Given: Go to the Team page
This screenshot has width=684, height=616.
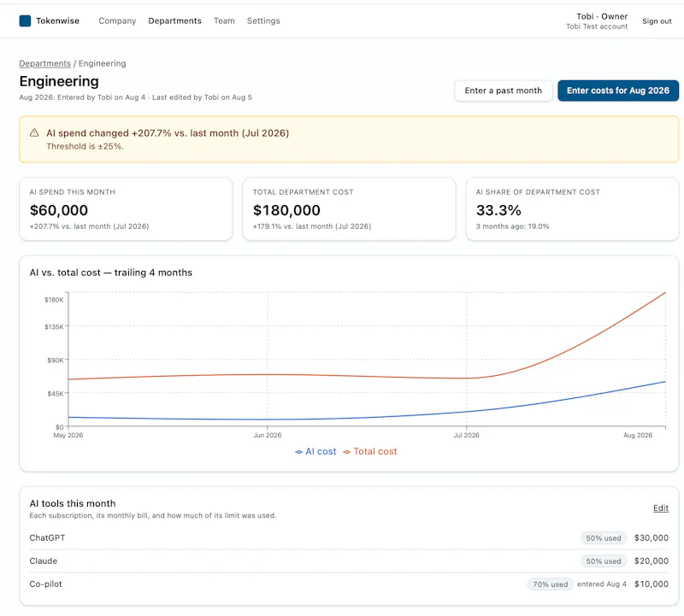Looking at the screenshot, I should click(x=224, y=21).
